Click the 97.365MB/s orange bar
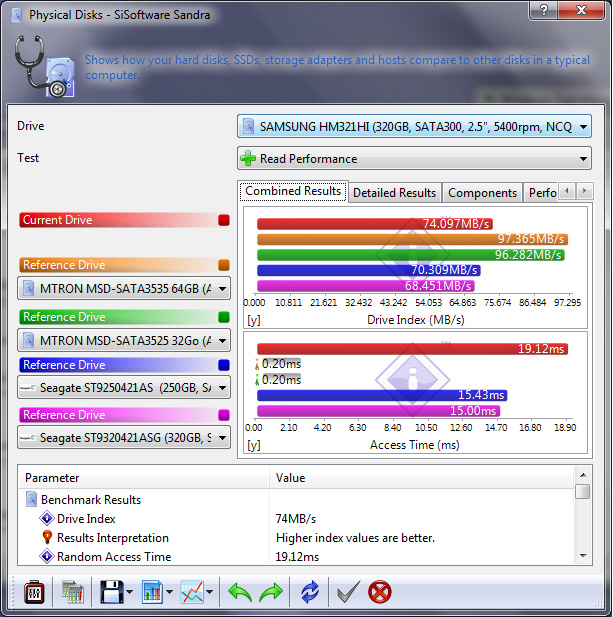Image resolution: width=613 pixels, height=617 pixels. coord(412,239)
